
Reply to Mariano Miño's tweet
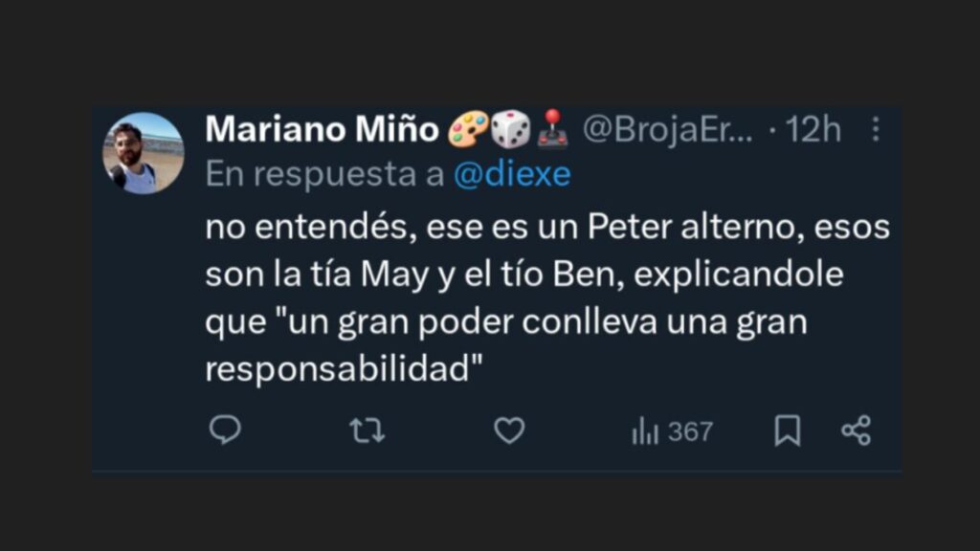pos(225,431)
